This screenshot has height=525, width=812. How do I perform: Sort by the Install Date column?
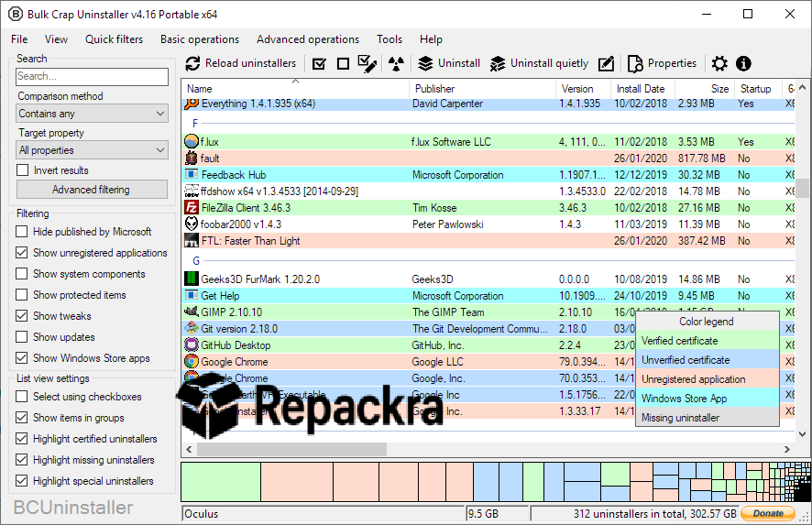(x=642, y=89)
